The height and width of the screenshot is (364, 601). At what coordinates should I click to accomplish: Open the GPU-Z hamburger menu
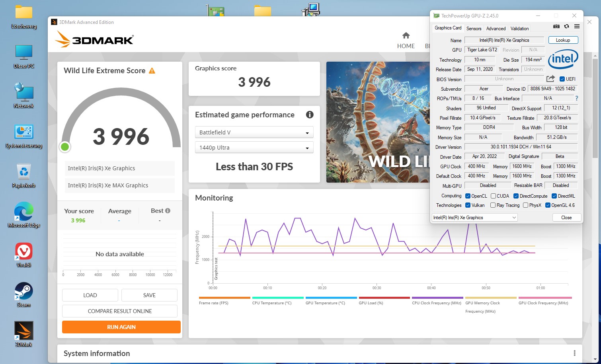577,27
